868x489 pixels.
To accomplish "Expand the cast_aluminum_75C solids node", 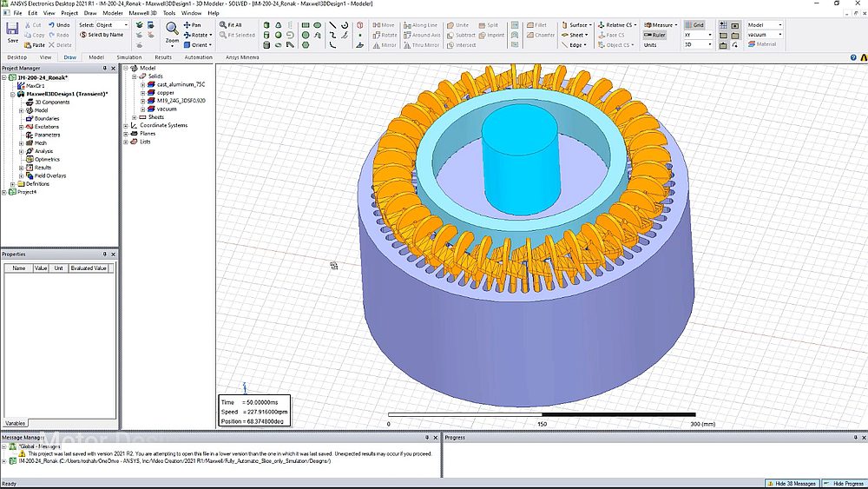I will click(x=143, y=85).
